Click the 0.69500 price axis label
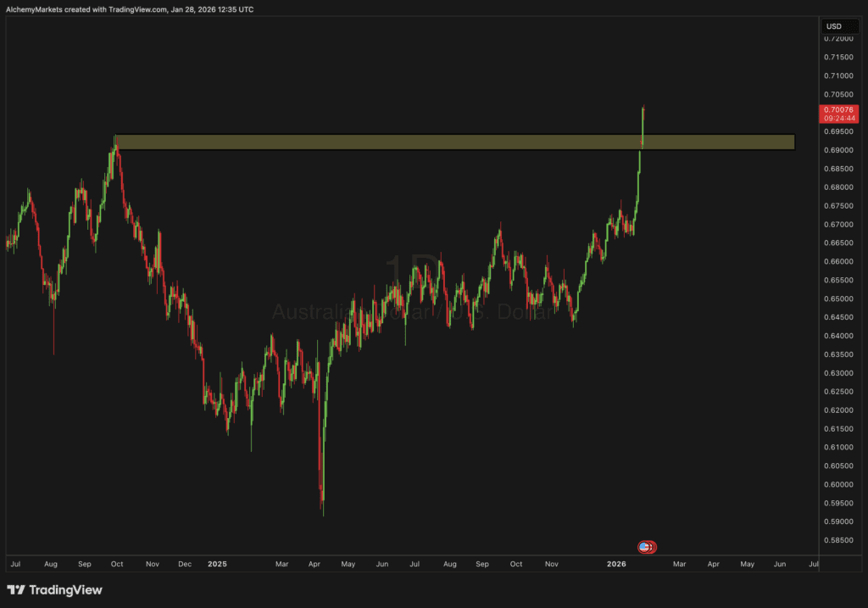Screen dimensions: 868x608 (838, 131)
